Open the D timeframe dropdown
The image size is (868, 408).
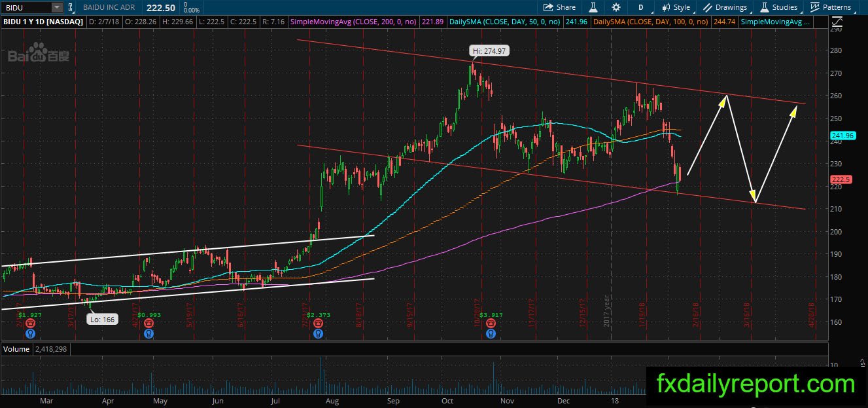point(641,7)
